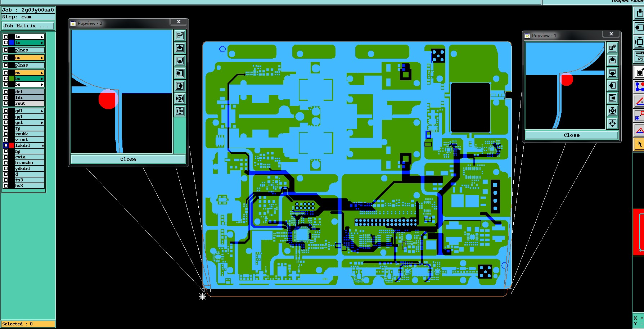
Task: Click the pan-all-directions zoom tool in right toolbar
Action: pyautogui.click(x=639, y=42)
